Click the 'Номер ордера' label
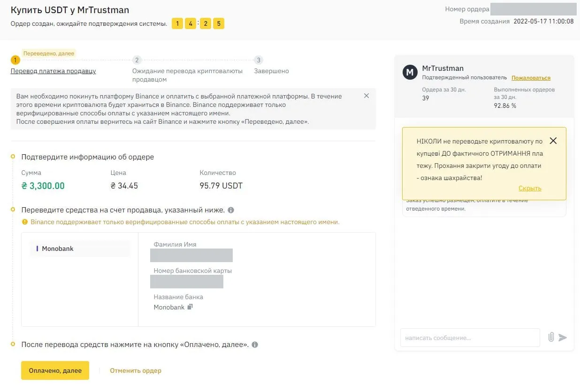The image size is (580, 392). (x=467, y=9)
